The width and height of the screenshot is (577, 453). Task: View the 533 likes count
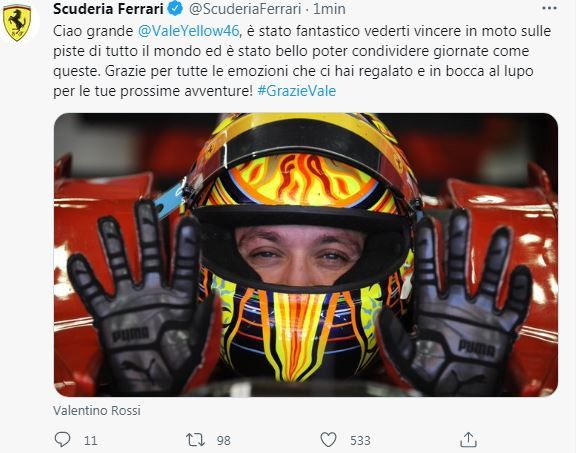pyautogui.click(x=360, y=440)
